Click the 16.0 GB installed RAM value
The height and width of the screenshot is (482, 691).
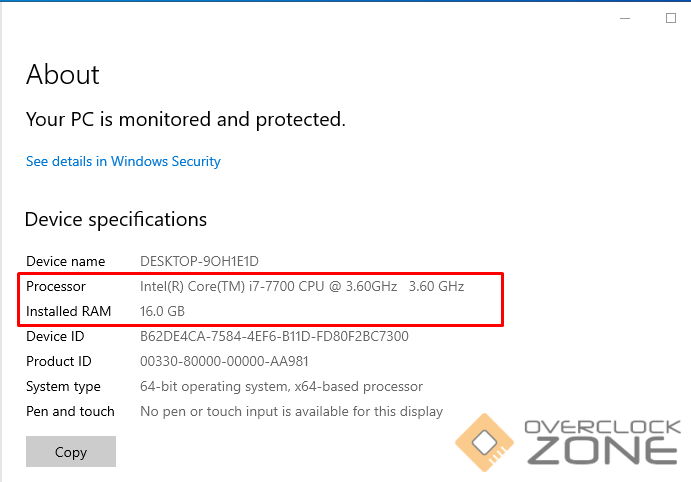click(162, 311)
